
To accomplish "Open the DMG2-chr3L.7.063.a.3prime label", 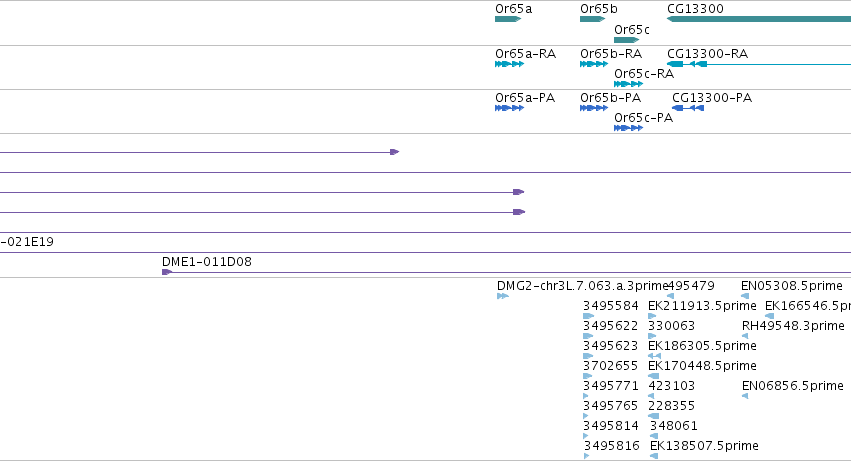I will [582, 286].
